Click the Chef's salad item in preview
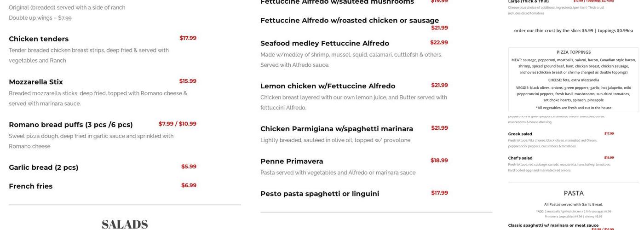This screenshot has width=644, height=230. (x=520, y=158)
